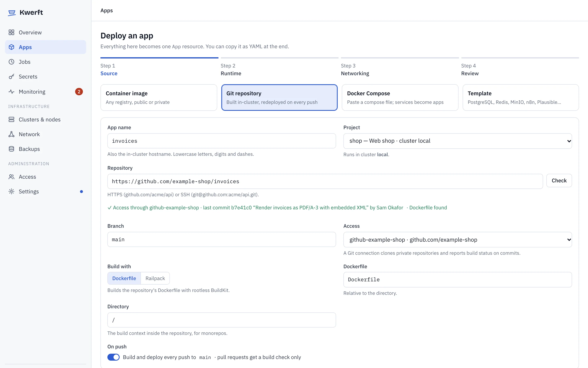This screenshot has height=368, width=588.
Task: Click the Secrets key icon
Action: pos(11,76)
